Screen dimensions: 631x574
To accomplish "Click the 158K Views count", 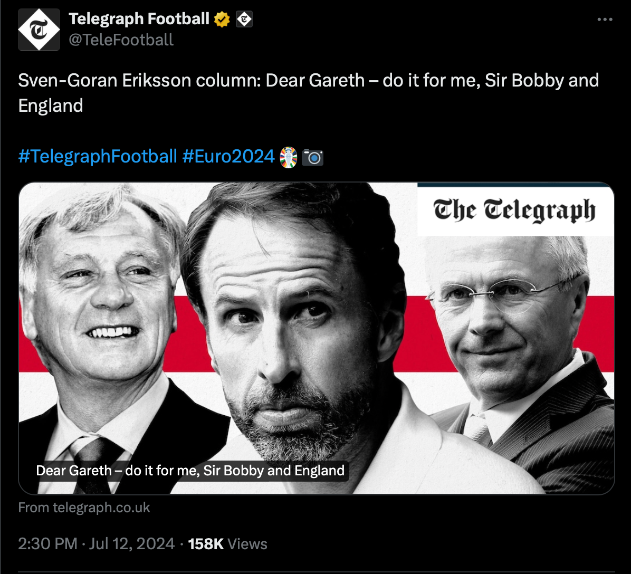I will coord(228,543).
